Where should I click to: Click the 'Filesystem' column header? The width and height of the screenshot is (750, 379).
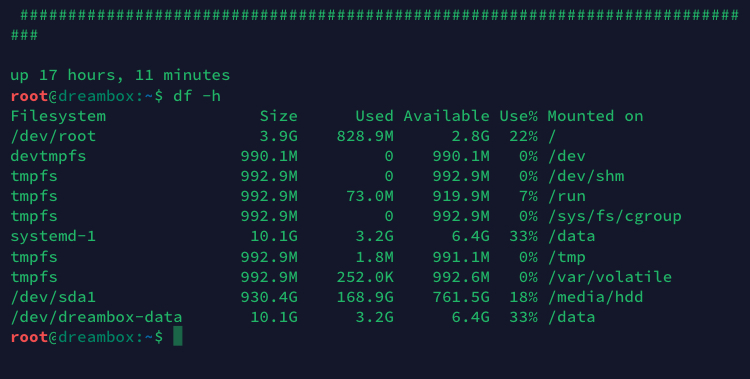pyautogui.click(x=58, y=116)
